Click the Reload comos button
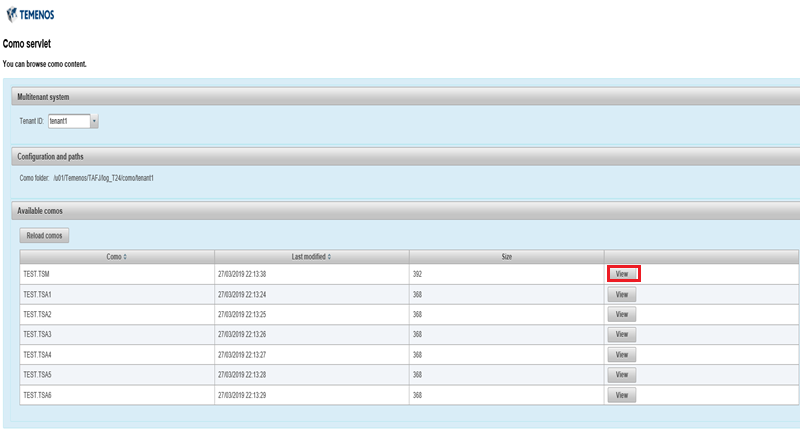This screenshot has width=800, height=439. click(44, 235)
